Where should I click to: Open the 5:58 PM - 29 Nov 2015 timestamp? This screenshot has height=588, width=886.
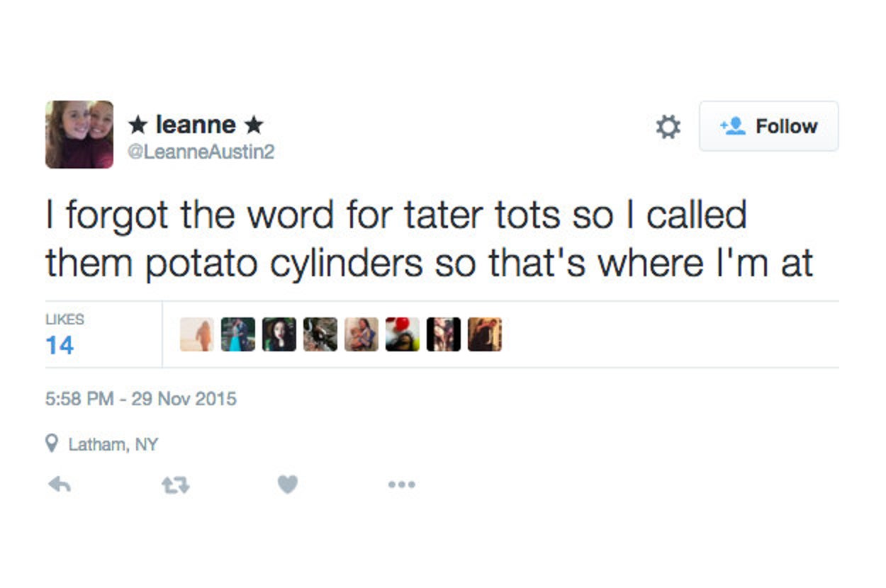pyautogui.click(x=141, y=399)
